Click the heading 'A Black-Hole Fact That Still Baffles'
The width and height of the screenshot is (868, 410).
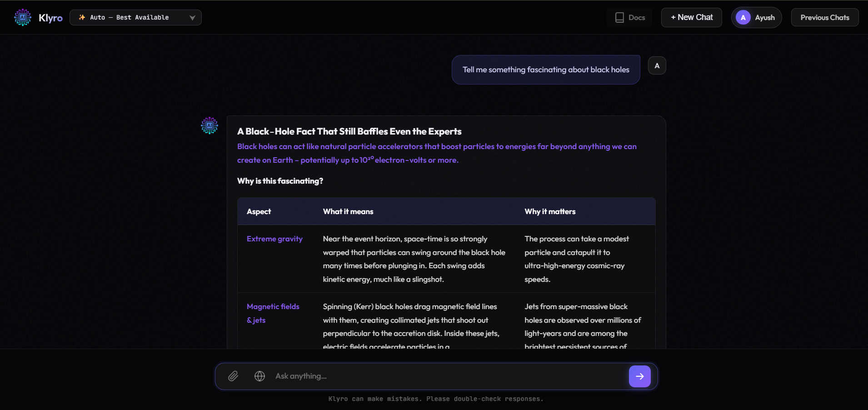tap(349, 131)
